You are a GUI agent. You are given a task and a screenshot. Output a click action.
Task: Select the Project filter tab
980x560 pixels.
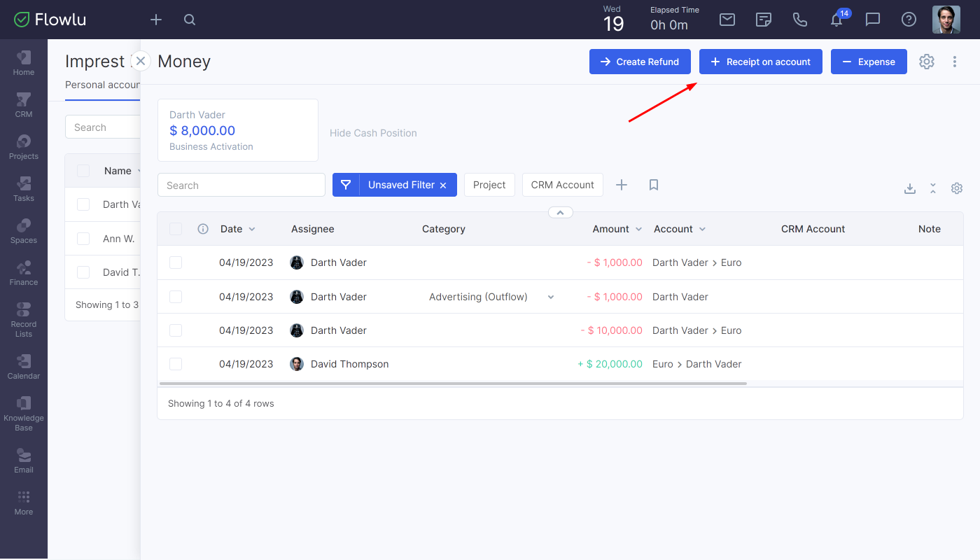489,185
